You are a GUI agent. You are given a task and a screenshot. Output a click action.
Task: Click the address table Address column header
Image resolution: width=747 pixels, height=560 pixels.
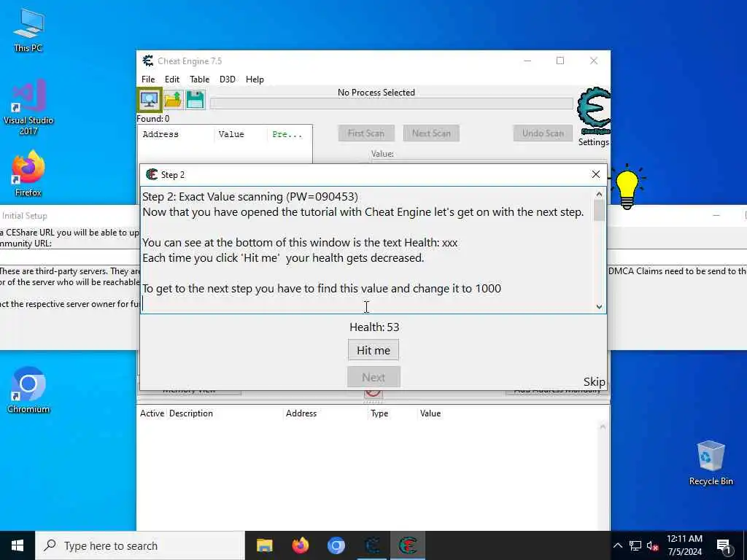pyautogui.click(x=301, y=413)
